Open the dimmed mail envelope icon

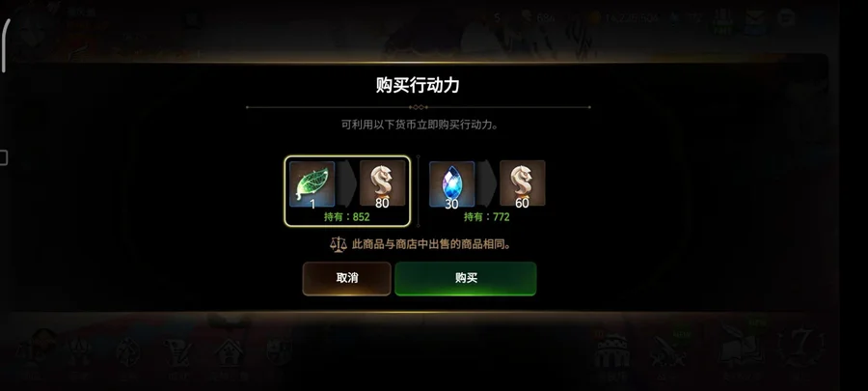click(754, 21)
